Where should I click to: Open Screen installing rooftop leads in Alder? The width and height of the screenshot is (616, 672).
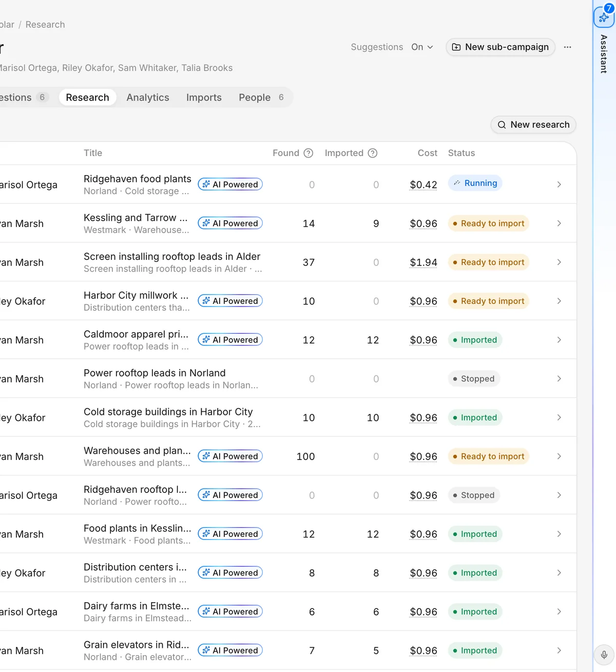172,256
